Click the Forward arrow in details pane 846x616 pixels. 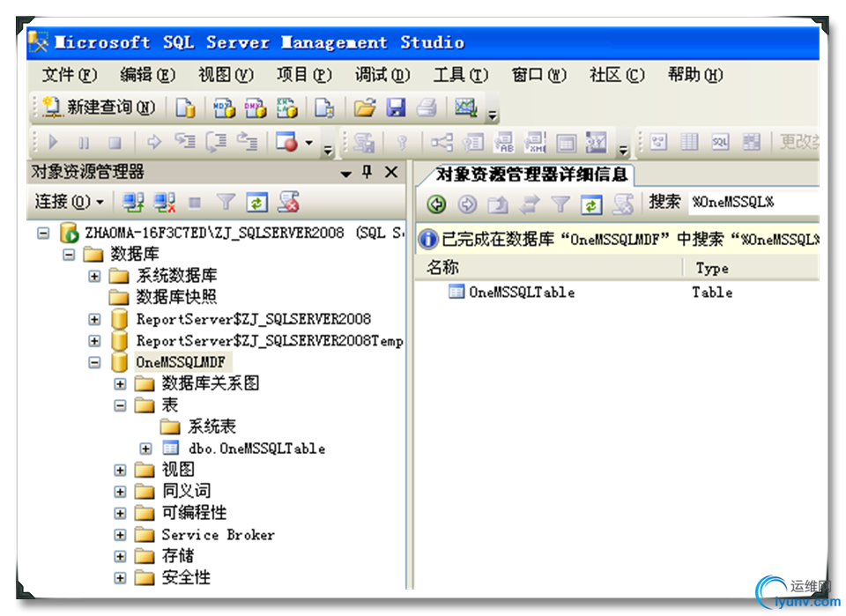[467, 204]
